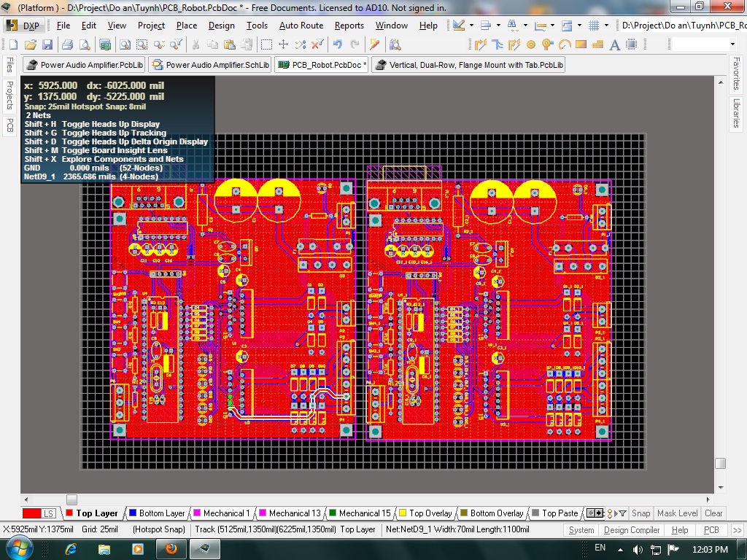Click the Design Compiler panel button
The height and width of the screenshot is (560, 747).
click(631, 530)
